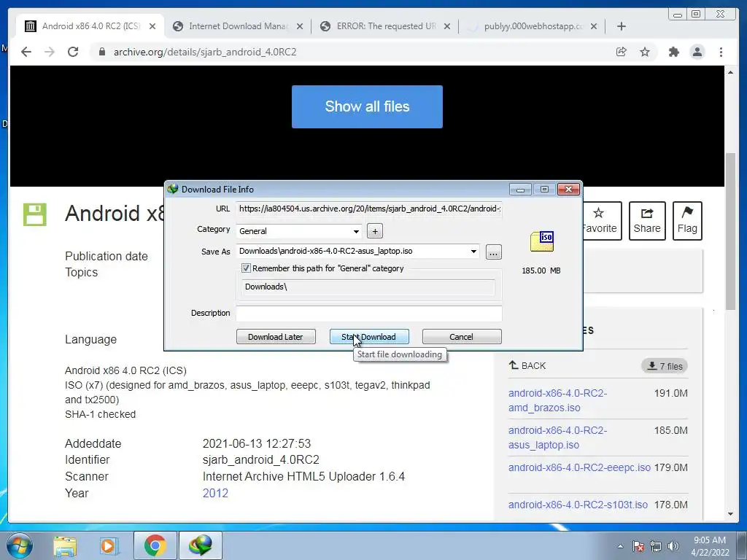The height and width of the screenshot is (560, 747).
Task: Expand the Save As path dropdown
Action: pyautogui.click(x=473, y=252)
